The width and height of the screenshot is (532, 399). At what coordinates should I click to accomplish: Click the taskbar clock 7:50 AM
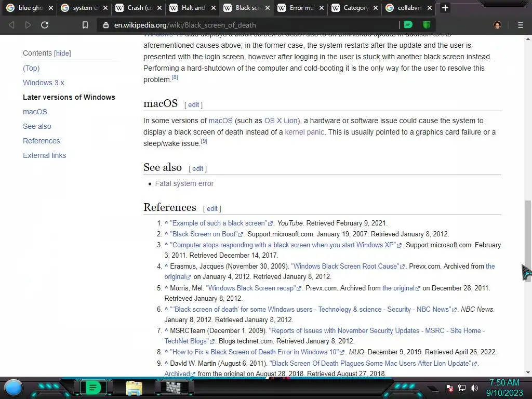[x=504, y=383]
